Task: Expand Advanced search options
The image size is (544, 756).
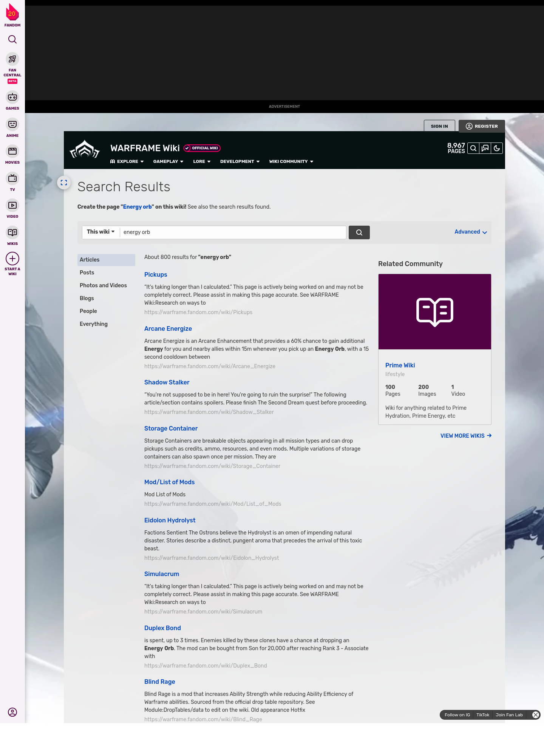Action: point(470,232)
